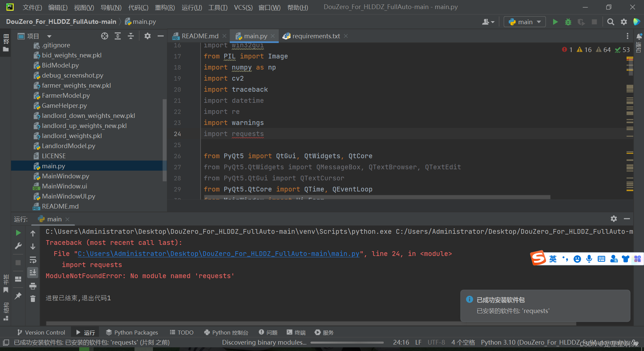Click the Sogou input 英 language toggle
Viewport: 644px width, 351px height.
(x=553, y=259)
